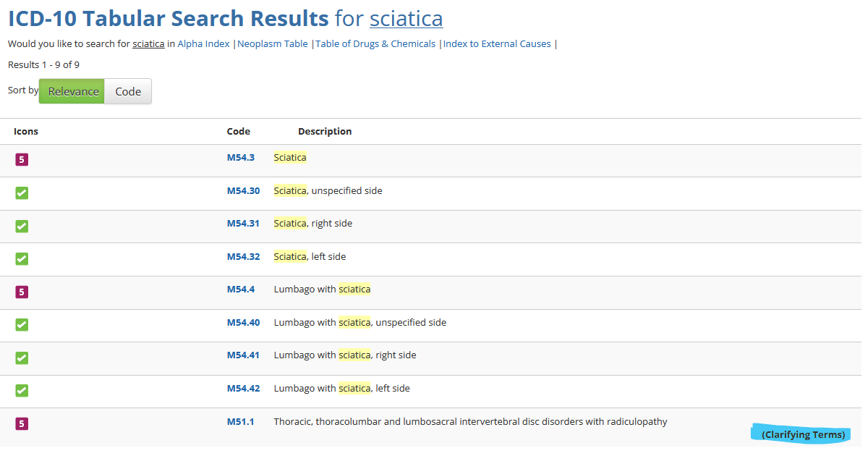The width and height of the screenshot is (868, 456).
Task: Search sciatica in Alpha Index
Action: click(203, 44)
